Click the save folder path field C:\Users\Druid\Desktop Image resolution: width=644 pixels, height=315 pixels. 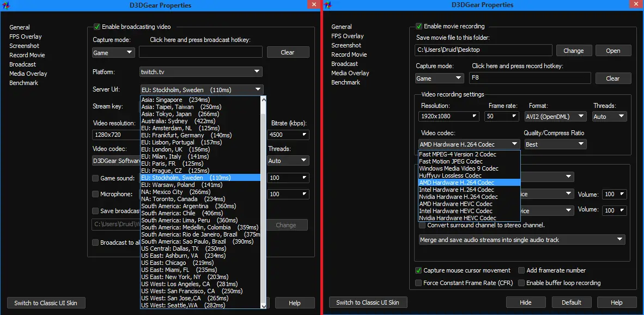(483, 50)
